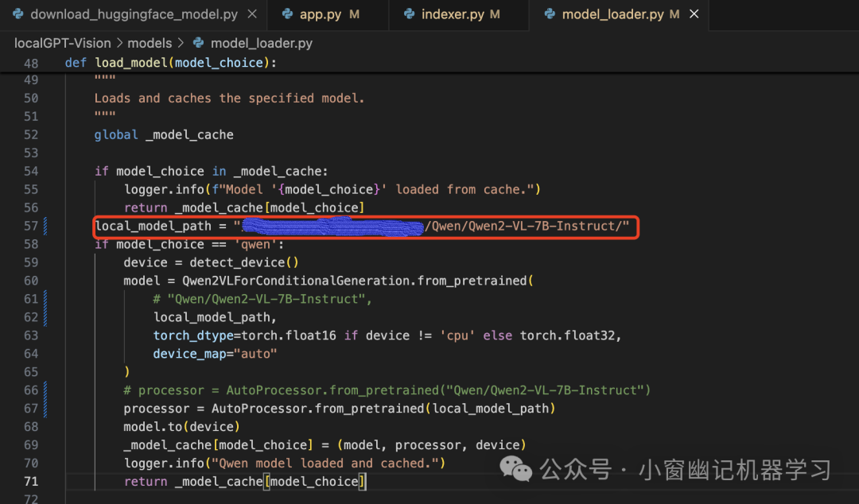Click the "Qwen model loaded and cached." log line
859x504 pixels.
(285, 463)
